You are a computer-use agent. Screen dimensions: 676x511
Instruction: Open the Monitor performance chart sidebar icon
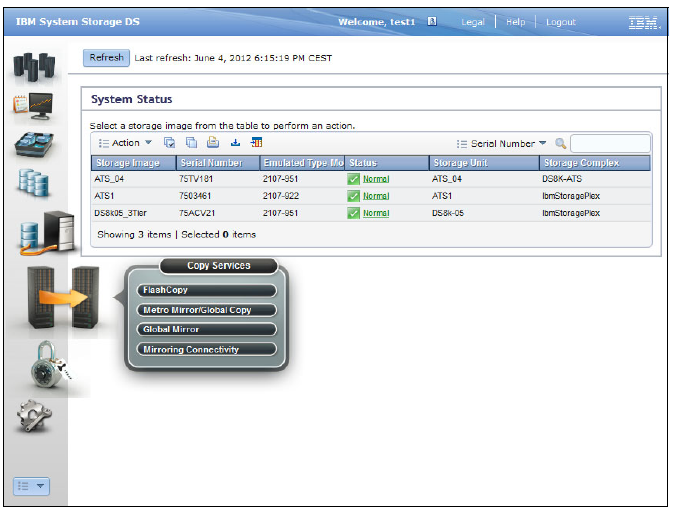click(34, 106)
